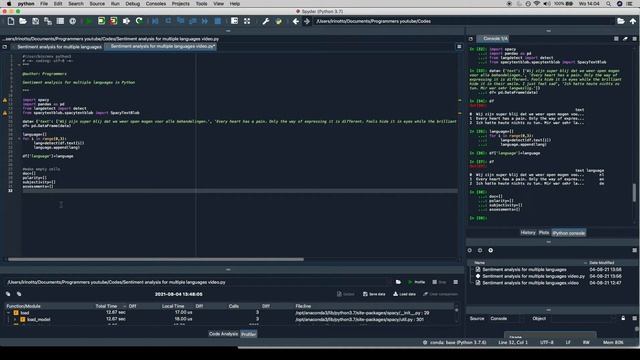Click 'Line 32, Col 1' status entry
The width and height of the screenshot is (640, 360).
513,342
